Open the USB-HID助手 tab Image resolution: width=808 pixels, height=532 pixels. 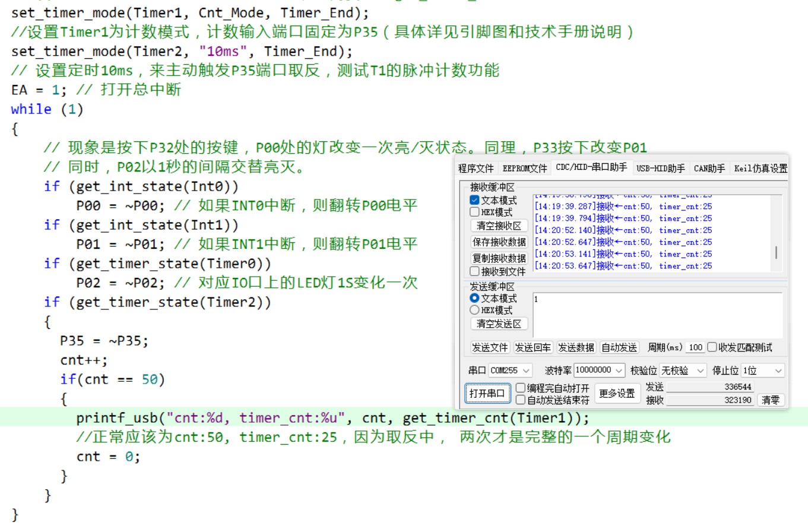(661, 169)
